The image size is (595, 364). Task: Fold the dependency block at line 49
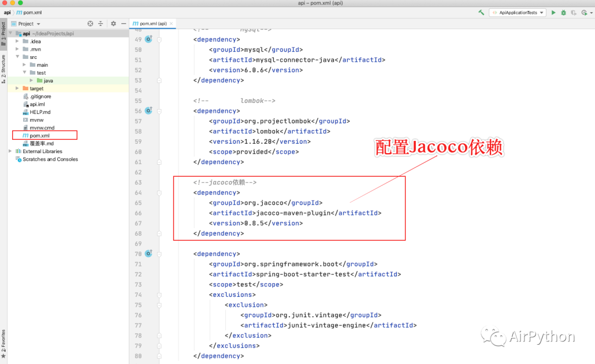point(159,40)
